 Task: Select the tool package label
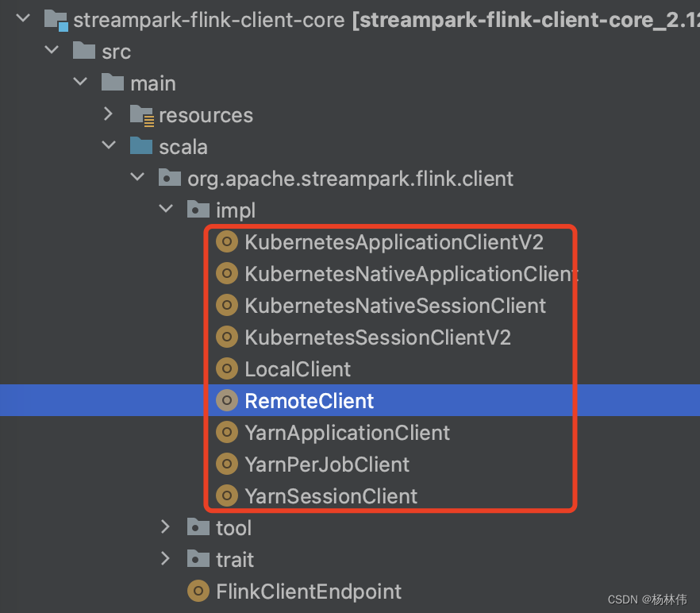(x=233, y=528)
